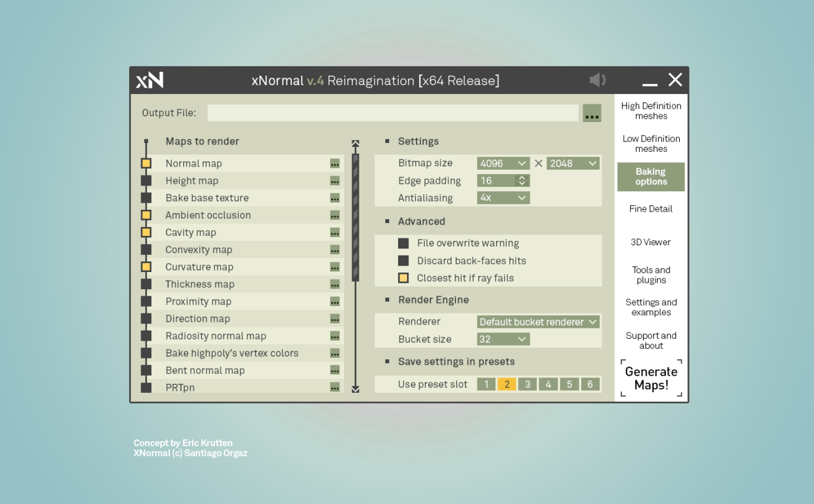This screenshot has height=504, width=814.
Task: Open the Renderer dropdown
Action: (539, 322)
